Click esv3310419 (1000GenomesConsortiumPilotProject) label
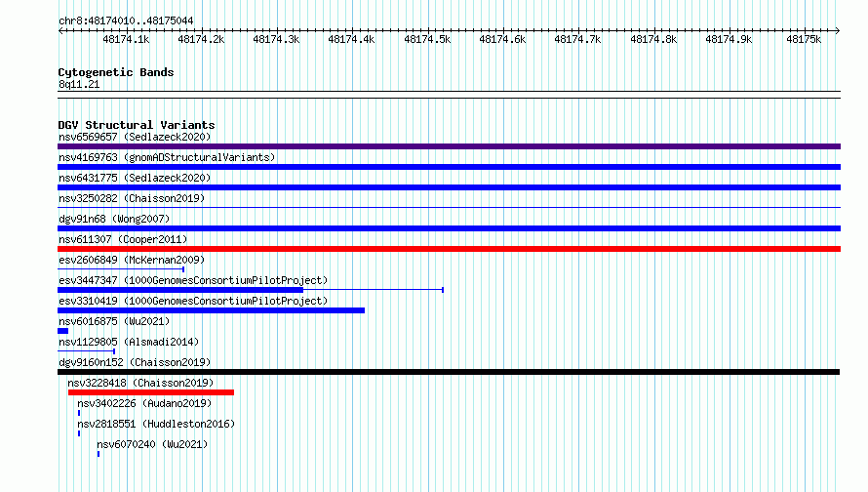The image size is (868, 492). pos(193,301)
